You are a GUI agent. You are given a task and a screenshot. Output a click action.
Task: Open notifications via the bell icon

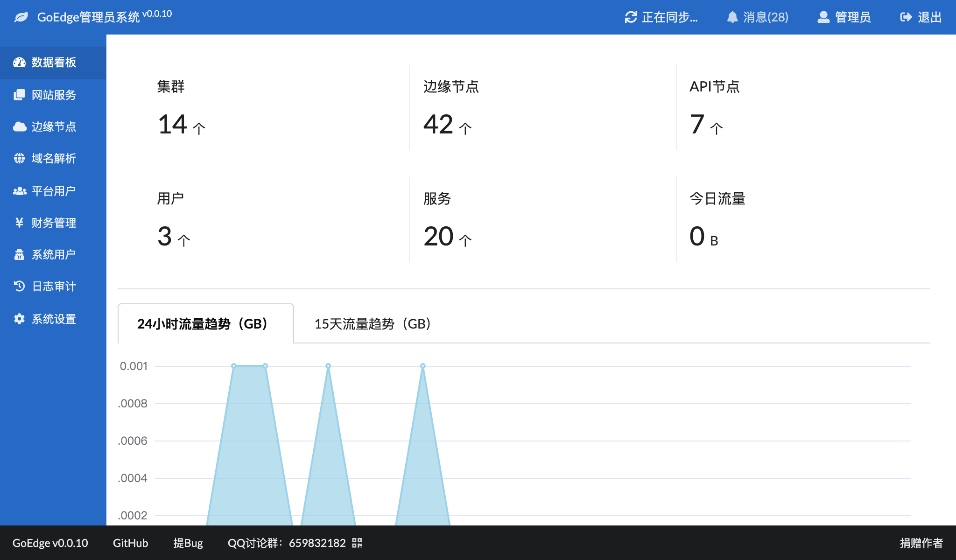[732, 17]
